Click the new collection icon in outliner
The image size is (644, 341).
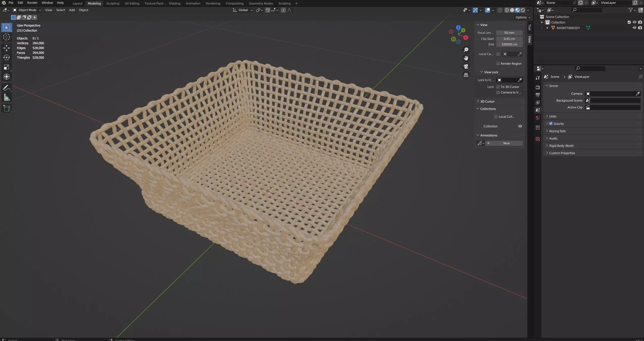click(641, 10)
